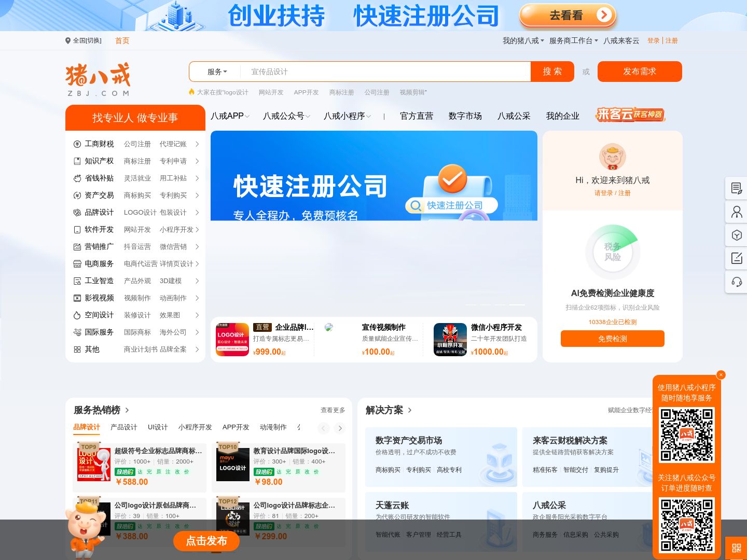
Task: Click the 商标注册 hot search term
Action: [342, 92]
